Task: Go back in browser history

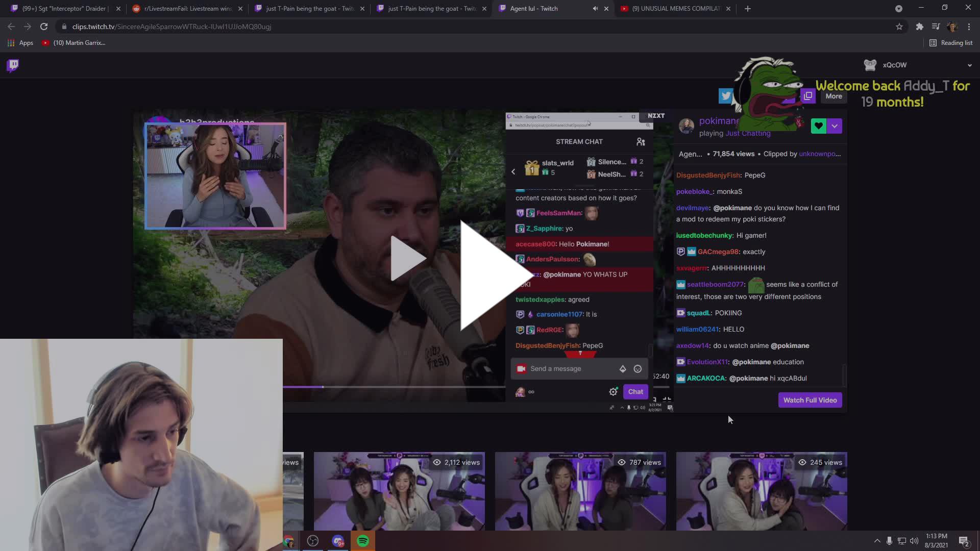Action: [x=11, y=27]
